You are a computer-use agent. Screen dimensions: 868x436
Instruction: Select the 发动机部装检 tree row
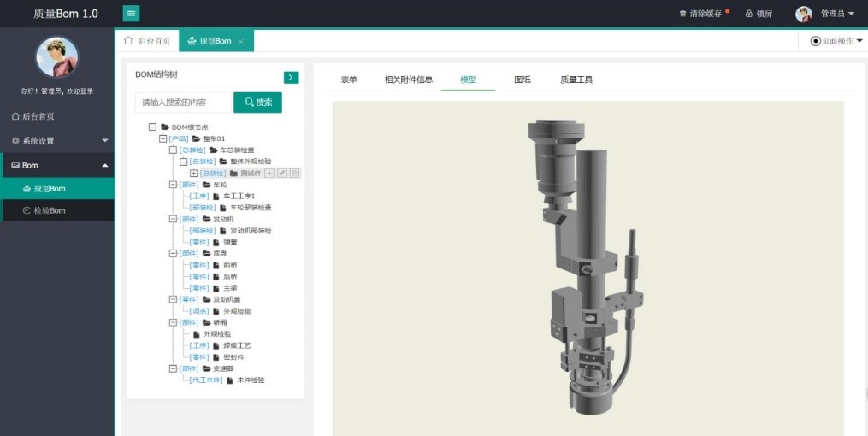tap(230, 231)
